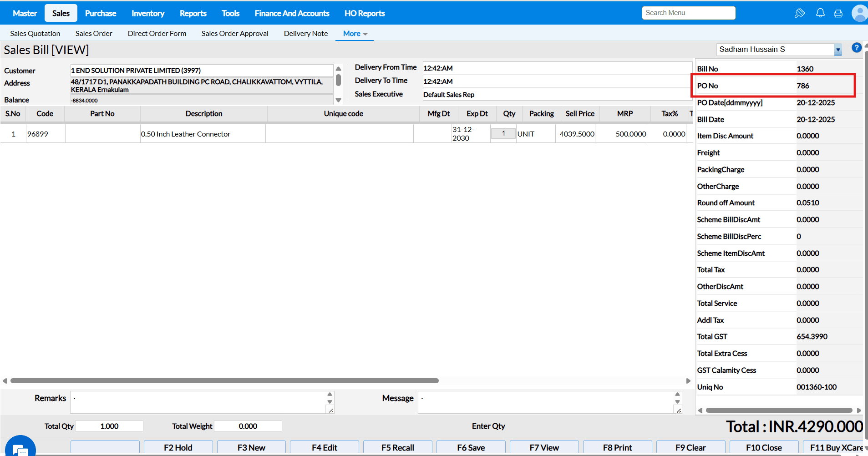Click the F10 Close button
The height and width of the screenshot is (456, 868).
(763, 447)
